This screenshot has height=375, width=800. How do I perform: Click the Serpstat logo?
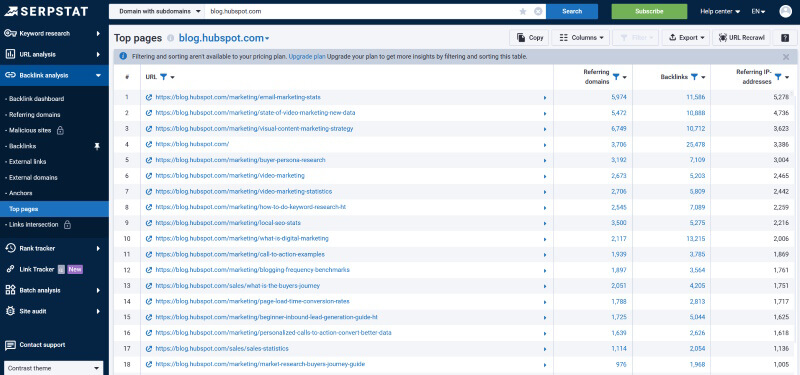(46, 11)
